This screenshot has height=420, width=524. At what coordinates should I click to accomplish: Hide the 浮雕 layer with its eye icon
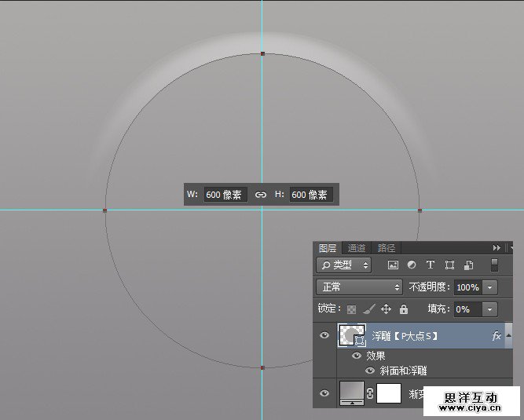coord(324,336)
